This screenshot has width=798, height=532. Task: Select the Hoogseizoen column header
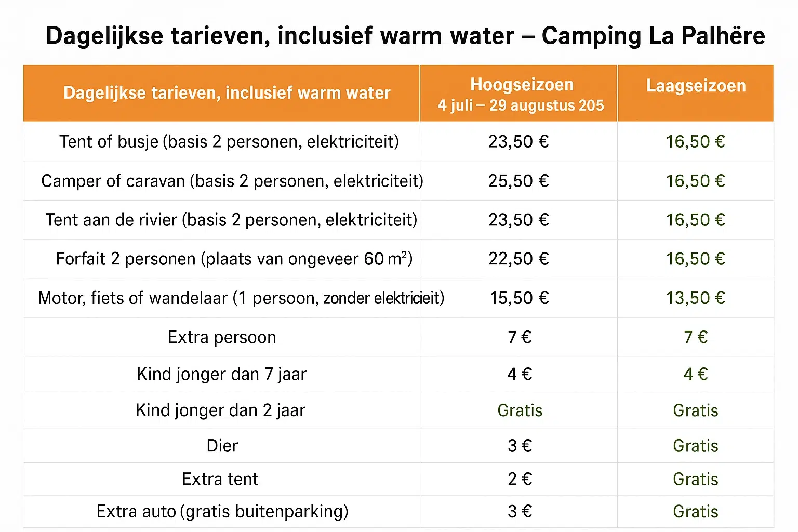click(521, 94)
